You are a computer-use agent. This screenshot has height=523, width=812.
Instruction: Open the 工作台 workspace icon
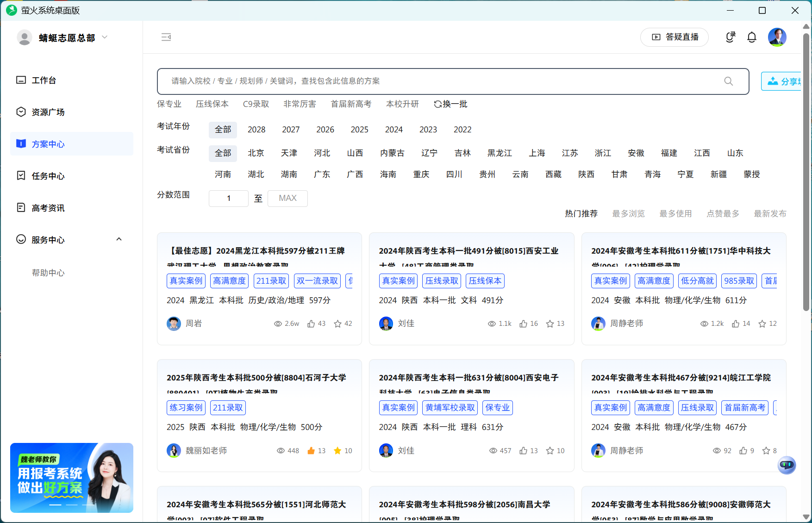[21, 80]
